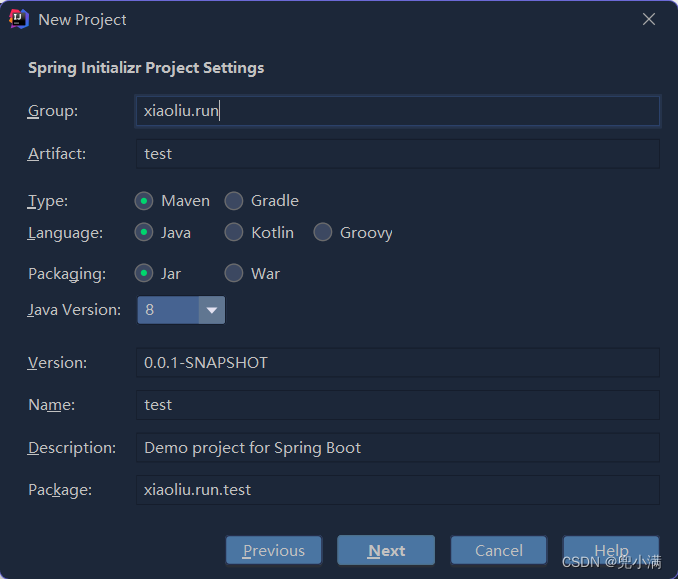Cancel the project creation
Viewport: 678px width, 579px height.
click(x=499, y=550)
